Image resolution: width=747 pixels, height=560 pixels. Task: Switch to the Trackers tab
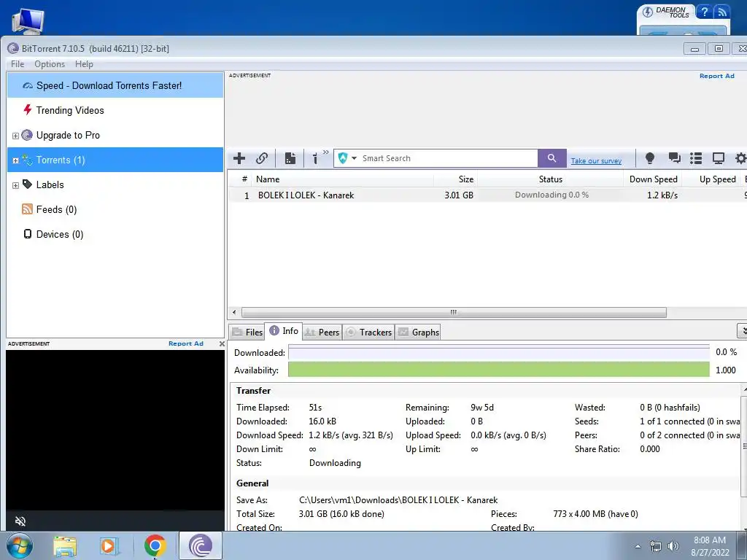point(368,332)
